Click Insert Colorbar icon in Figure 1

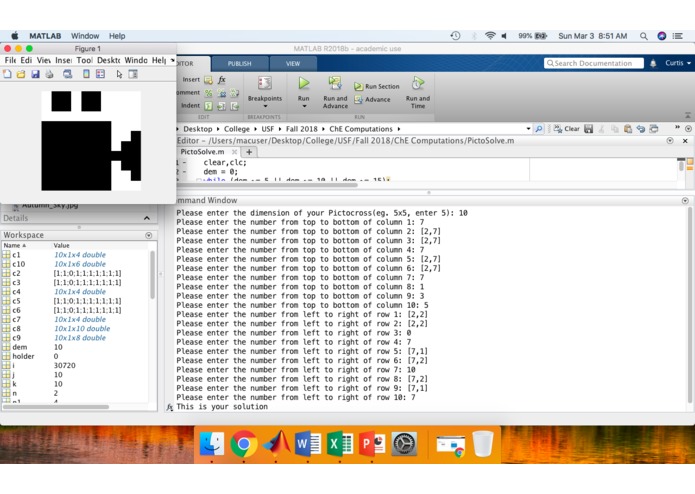tap(86, 74)
